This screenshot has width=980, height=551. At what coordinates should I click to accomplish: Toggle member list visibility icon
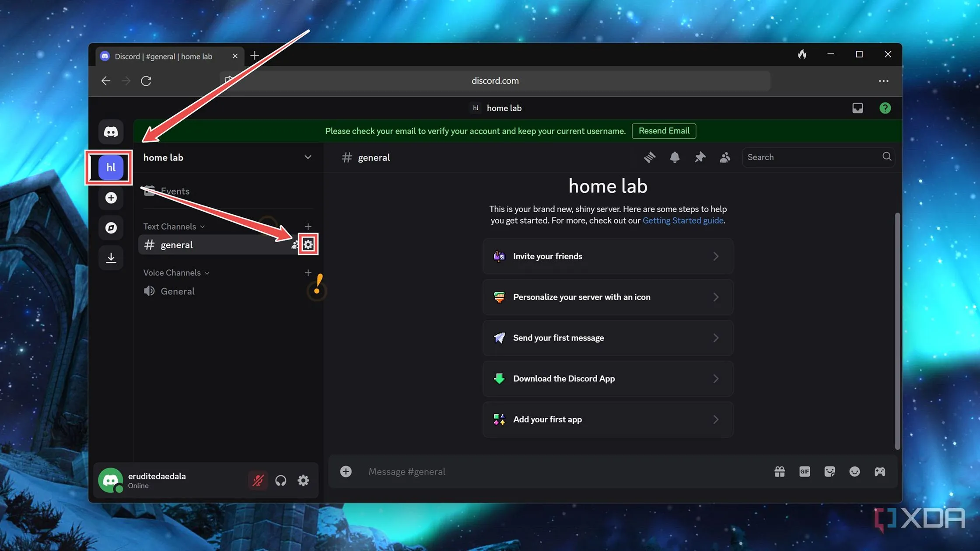pyautogui.click(x=725, y=157)
